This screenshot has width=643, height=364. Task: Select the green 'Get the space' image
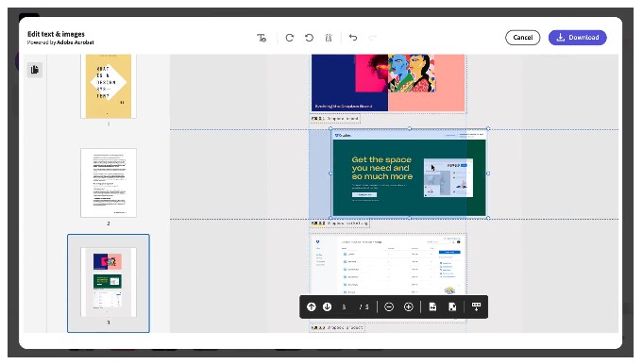(409, 174)
